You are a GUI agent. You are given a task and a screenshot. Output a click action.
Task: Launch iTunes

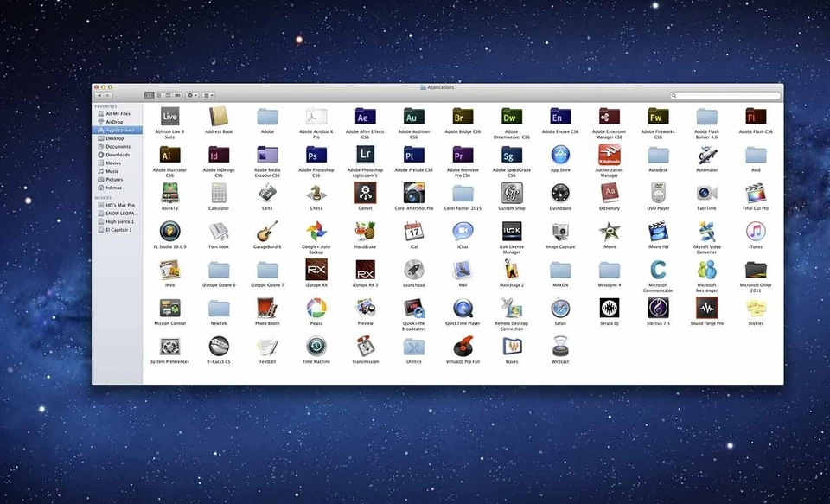[x=755, y=232]
